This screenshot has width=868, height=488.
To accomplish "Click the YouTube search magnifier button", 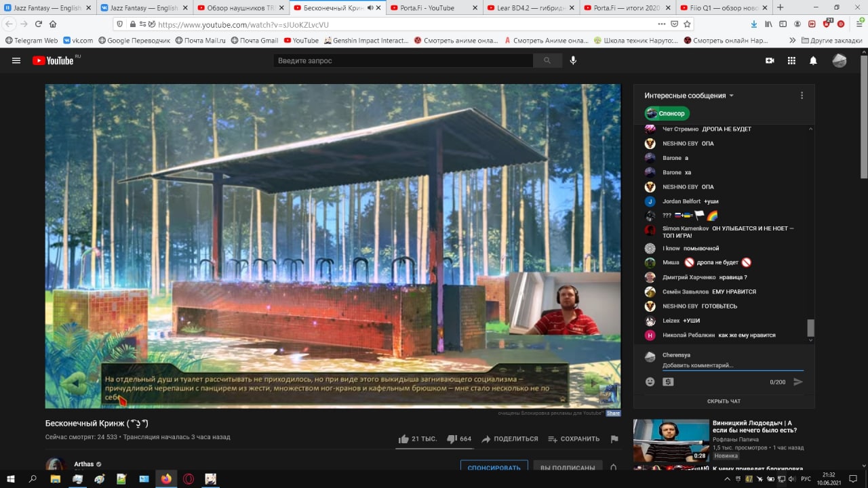I will coord(547,60).
